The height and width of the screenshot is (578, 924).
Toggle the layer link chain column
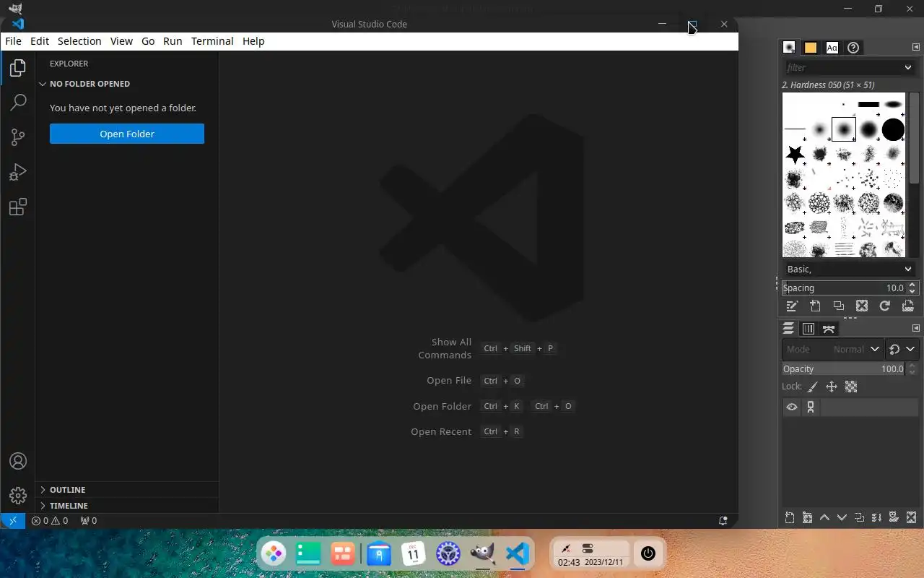(x=811, y=407)
